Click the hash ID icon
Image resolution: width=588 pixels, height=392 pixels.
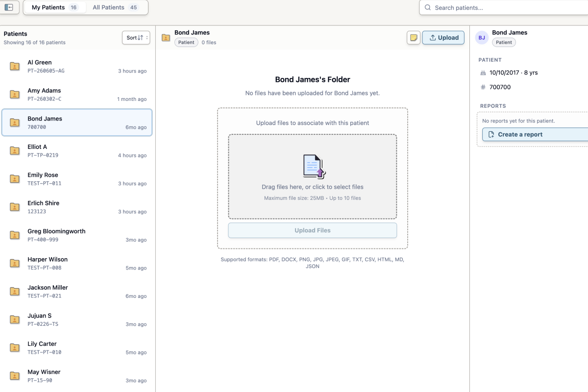coord(483,87)
